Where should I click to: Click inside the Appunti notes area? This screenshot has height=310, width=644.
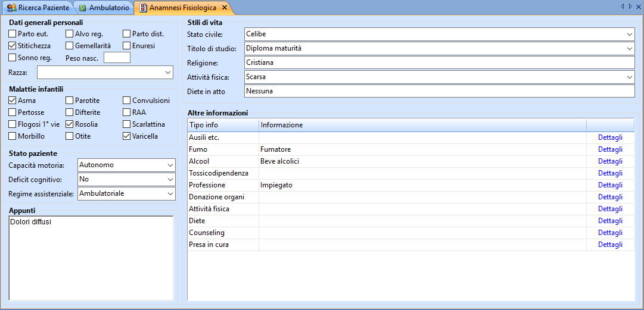91,258
